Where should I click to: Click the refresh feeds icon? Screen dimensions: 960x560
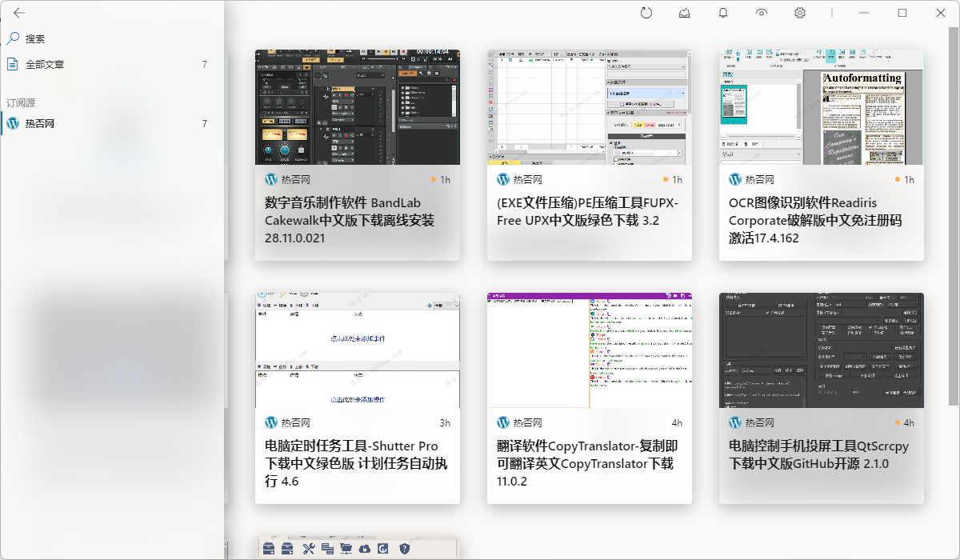[x=646, y=13]
